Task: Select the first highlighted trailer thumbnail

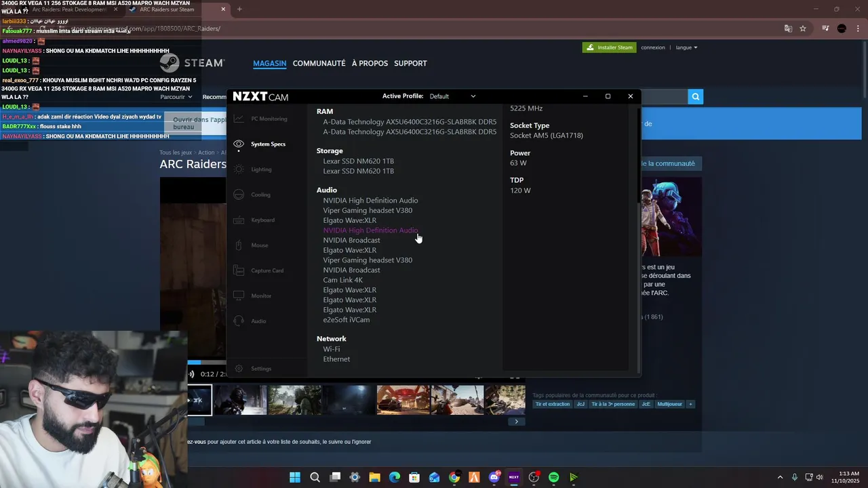Action: tap(199, 400)
